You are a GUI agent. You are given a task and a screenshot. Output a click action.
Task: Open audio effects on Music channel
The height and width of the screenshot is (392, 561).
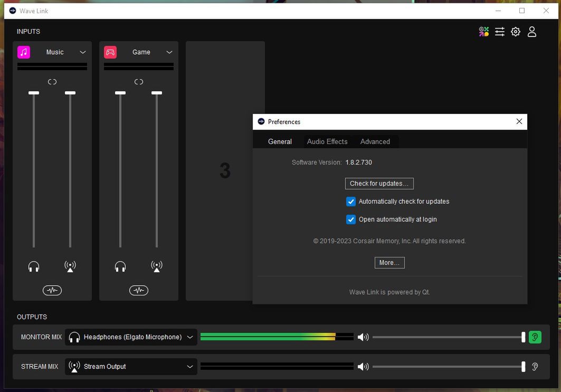(x=52, y=290)
